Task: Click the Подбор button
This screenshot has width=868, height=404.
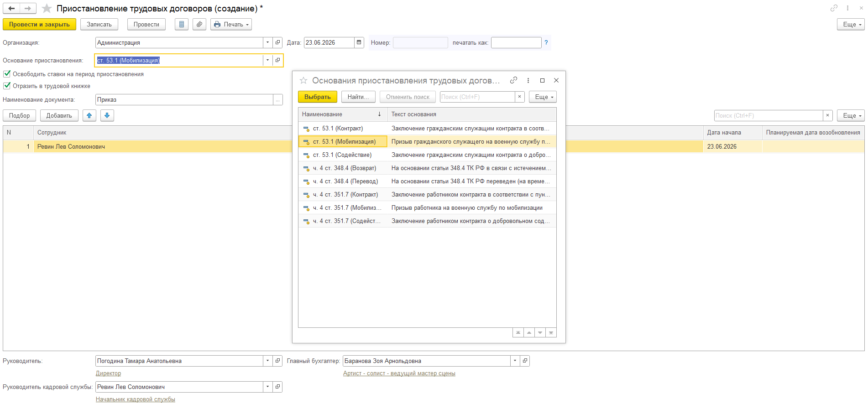Action: [x=19, y=115]
